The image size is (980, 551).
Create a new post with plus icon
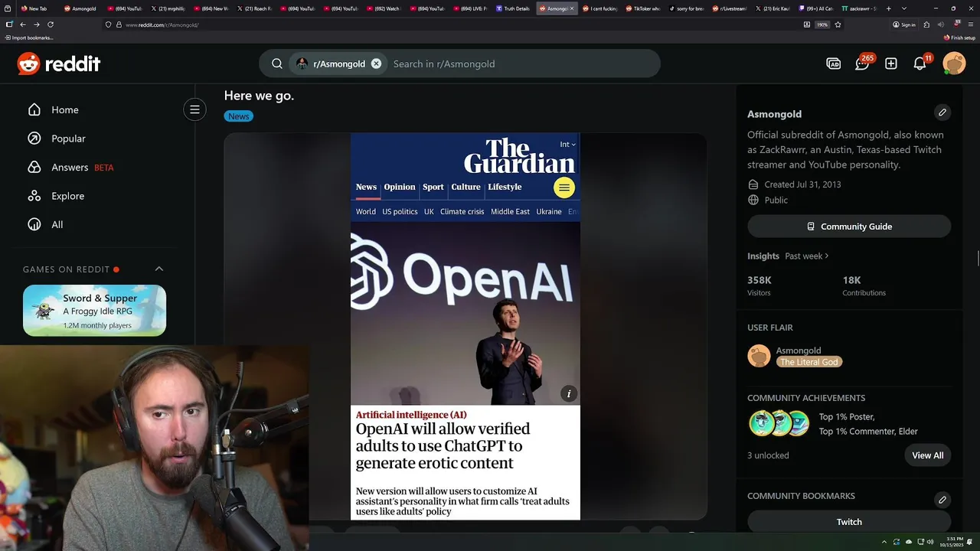(891, 64)
